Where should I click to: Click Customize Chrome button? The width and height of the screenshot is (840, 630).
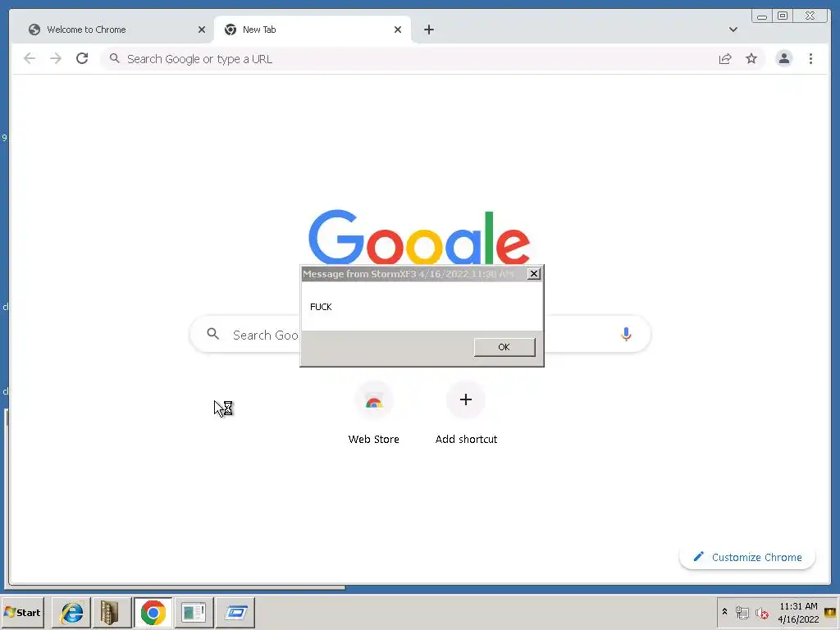747,557
